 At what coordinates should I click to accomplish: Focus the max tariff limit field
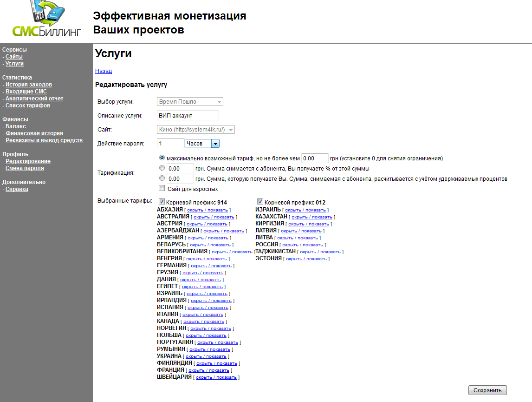click(315, 158)
